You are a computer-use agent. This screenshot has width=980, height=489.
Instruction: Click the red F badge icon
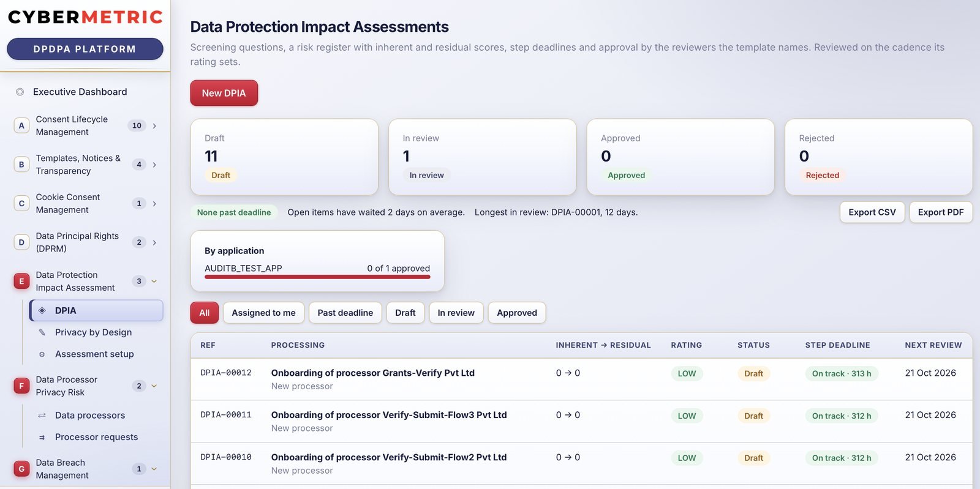[x=21, y=386]
